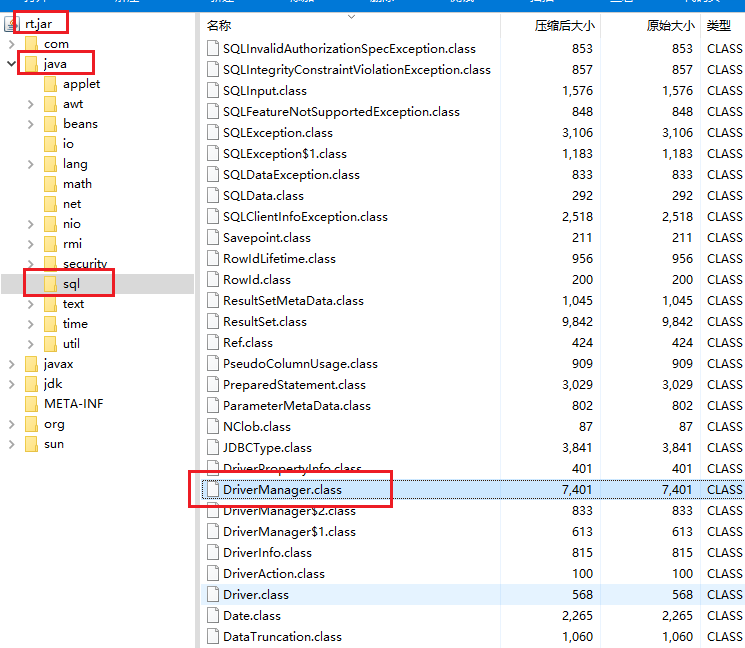
Task: Expand the lang folder node
Action: [30, 164]
